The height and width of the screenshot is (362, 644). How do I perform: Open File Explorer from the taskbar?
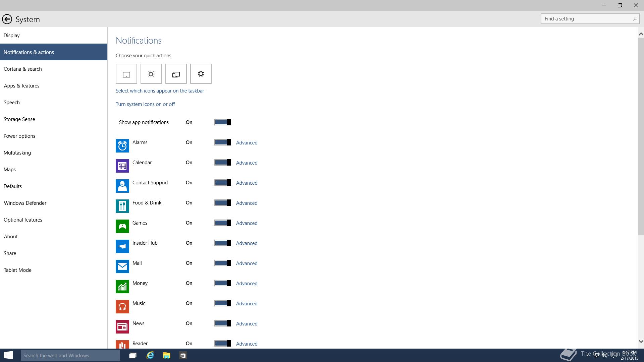point(167,355)
